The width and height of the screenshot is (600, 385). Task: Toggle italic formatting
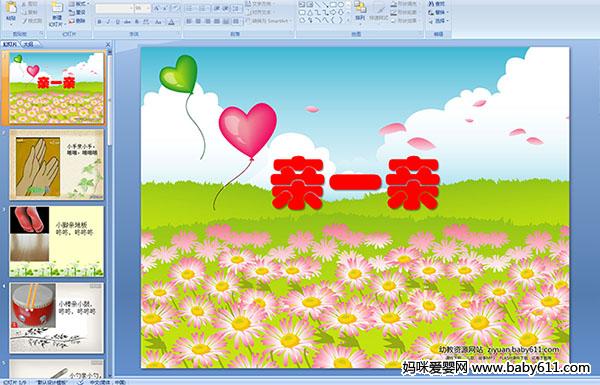[108, 22]
